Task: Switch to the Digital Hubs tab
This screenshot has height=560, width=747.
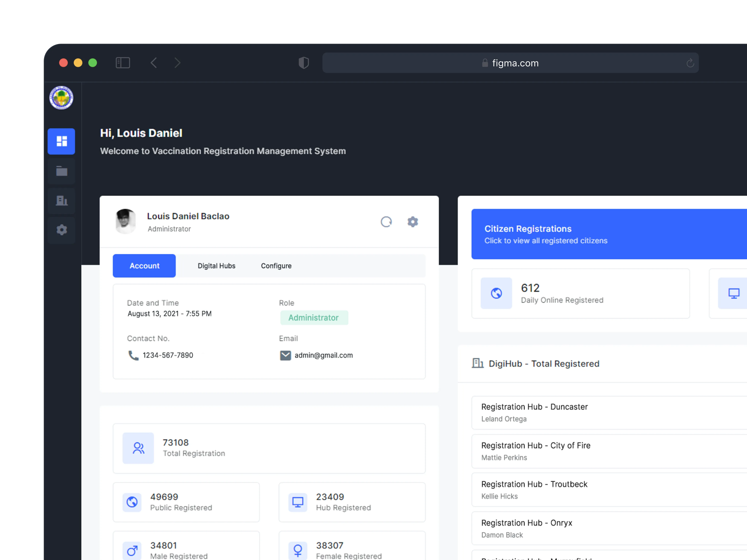Action: 216,266
